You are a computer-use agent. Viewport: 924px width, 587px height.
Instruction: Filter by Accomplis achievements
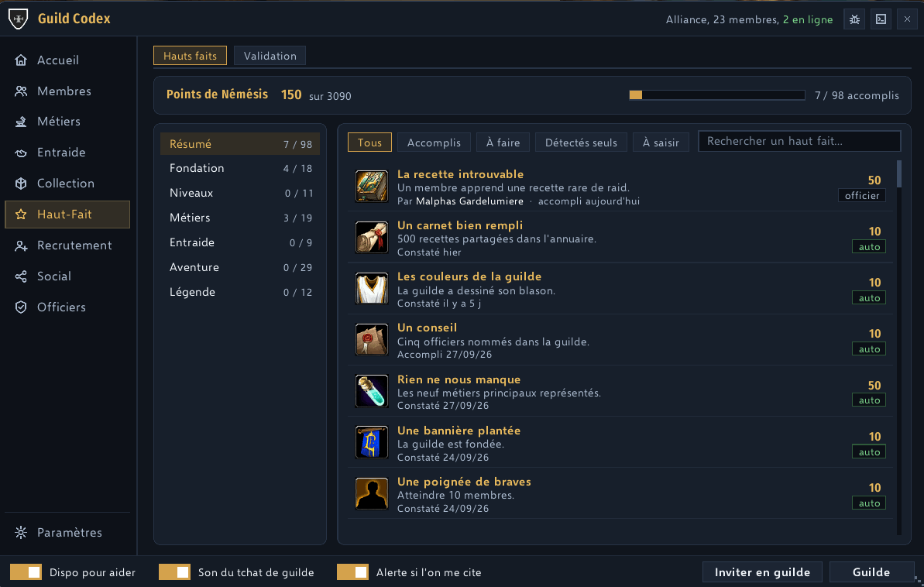pos(434,142)
